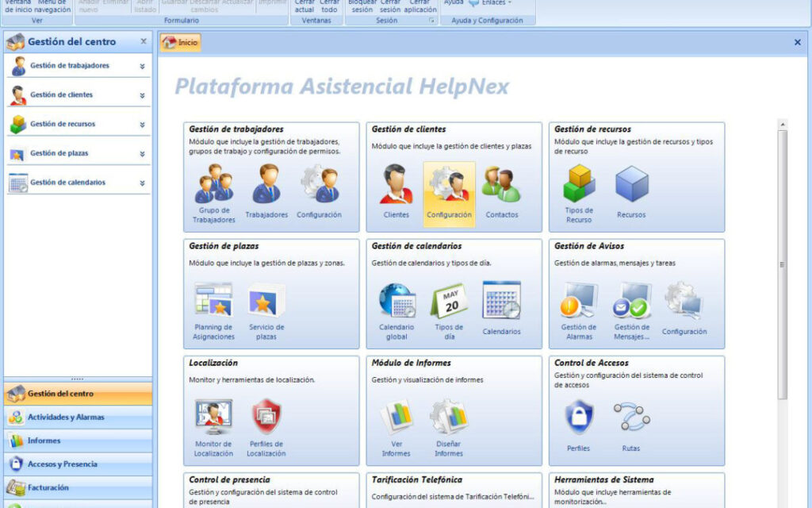Viewport: 812px width, 508px height.
Task: Open the Rutas icon in Control de Accesos
Action: point(631,418)
